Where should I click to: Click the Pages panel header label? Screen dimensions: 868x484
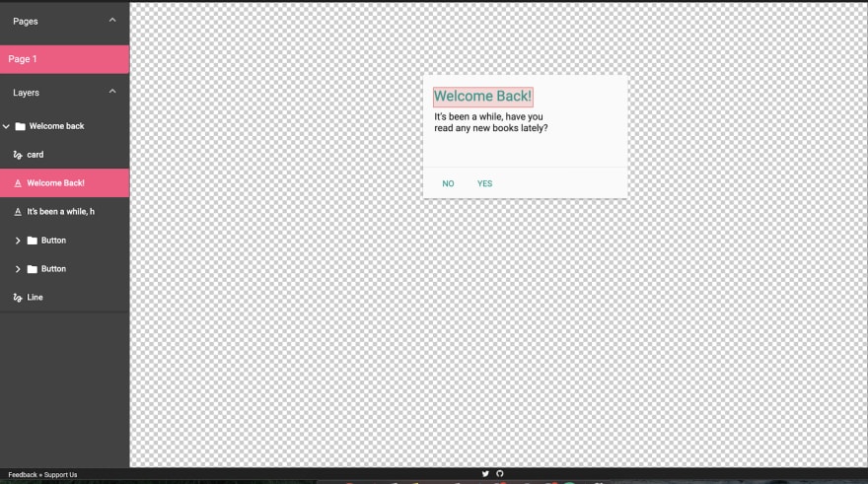coord(26,21)
